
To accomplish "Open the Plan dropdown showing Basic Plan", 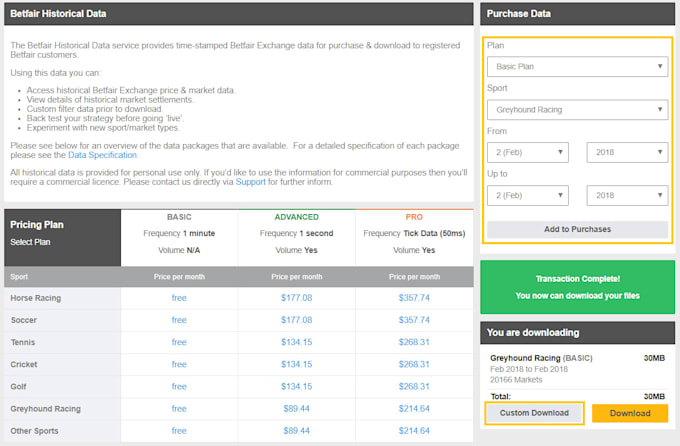I will click(x=577, y=66).
